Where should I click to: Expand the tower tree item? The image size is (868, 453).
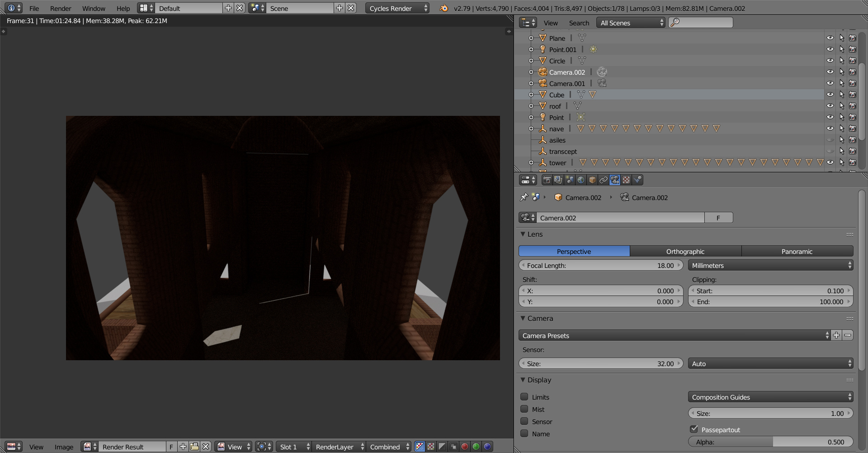[531, 162]
